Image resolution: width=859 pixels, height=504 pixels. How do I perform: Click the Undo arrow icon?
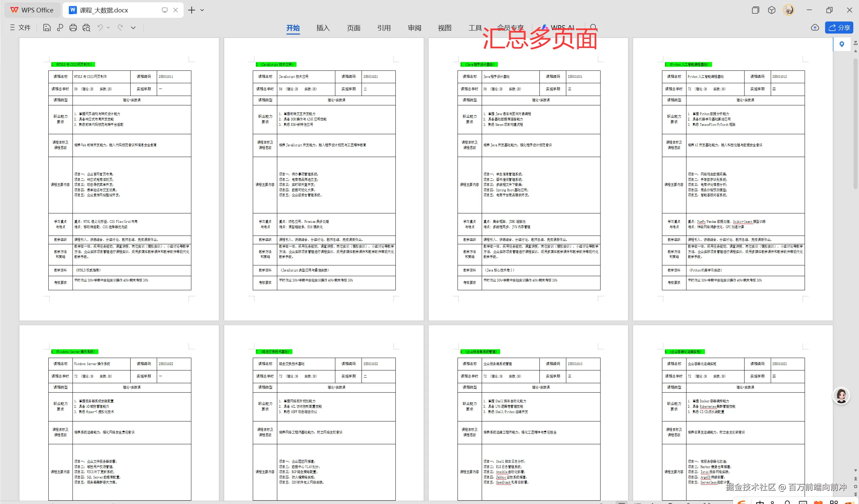(100, 28)
